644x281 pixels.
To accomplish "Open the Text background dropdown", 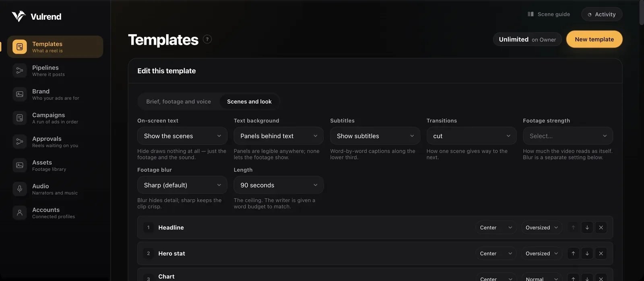I will (279, 136).
